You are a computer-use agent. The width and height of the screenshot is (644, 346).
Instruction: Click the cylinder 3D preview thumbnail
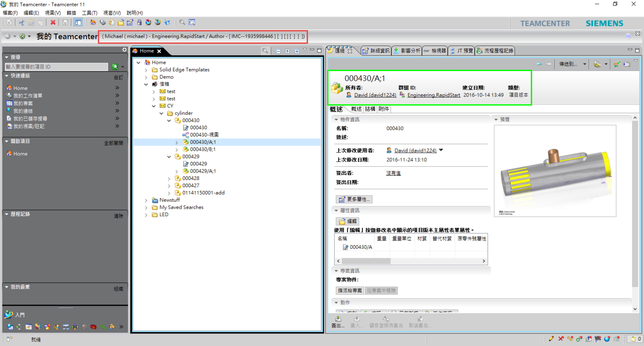[555, 171]
